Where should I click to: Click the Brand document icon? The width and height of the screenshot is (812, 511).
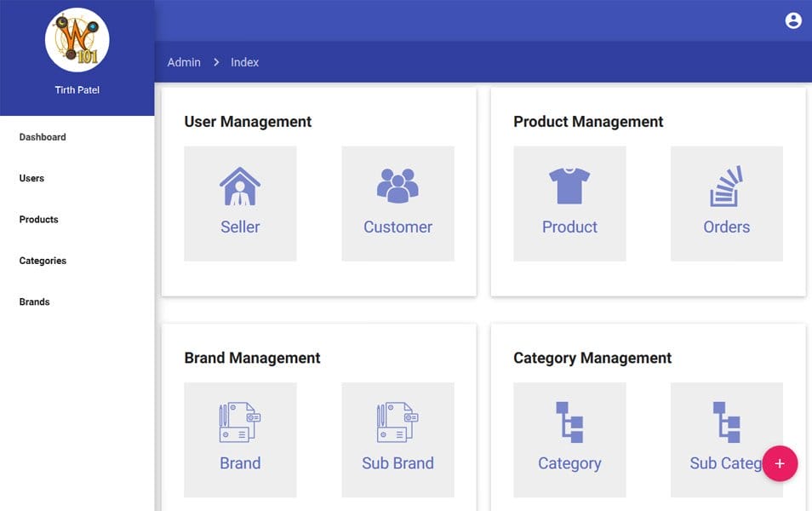coord(240,422)
